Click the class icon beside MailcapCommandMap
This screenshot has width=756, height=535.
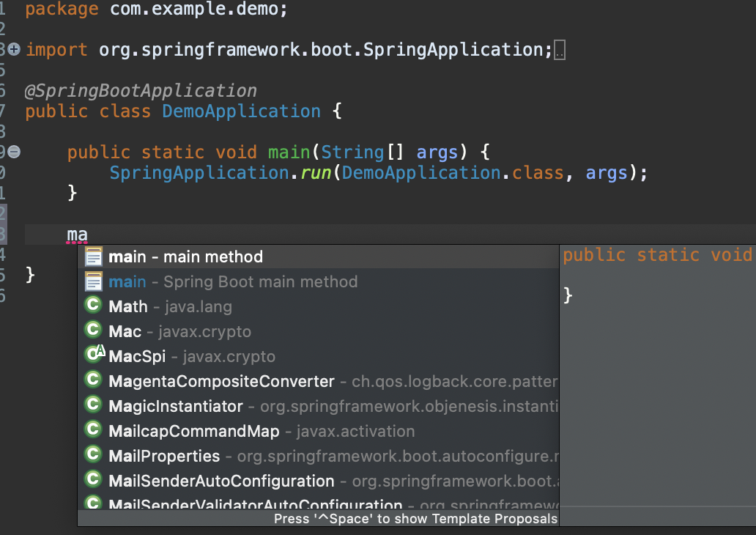click(93, 431)
